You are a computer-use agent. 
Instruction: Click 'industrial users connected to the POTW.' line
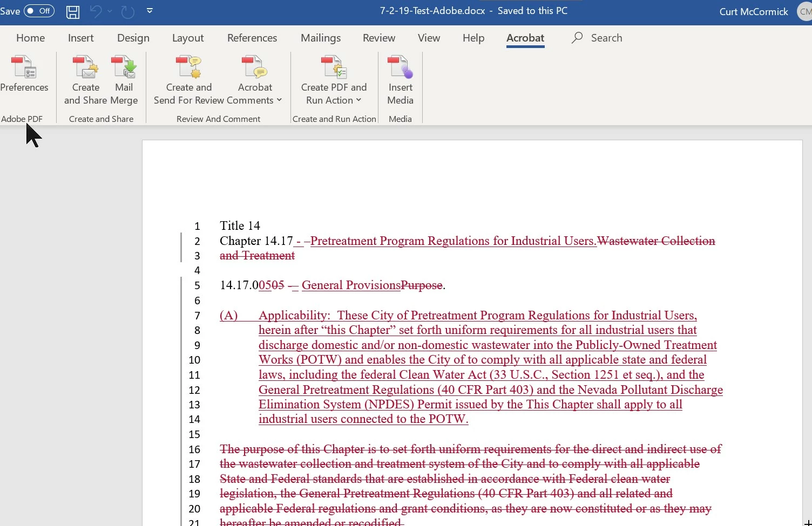[x=363, y=419]
